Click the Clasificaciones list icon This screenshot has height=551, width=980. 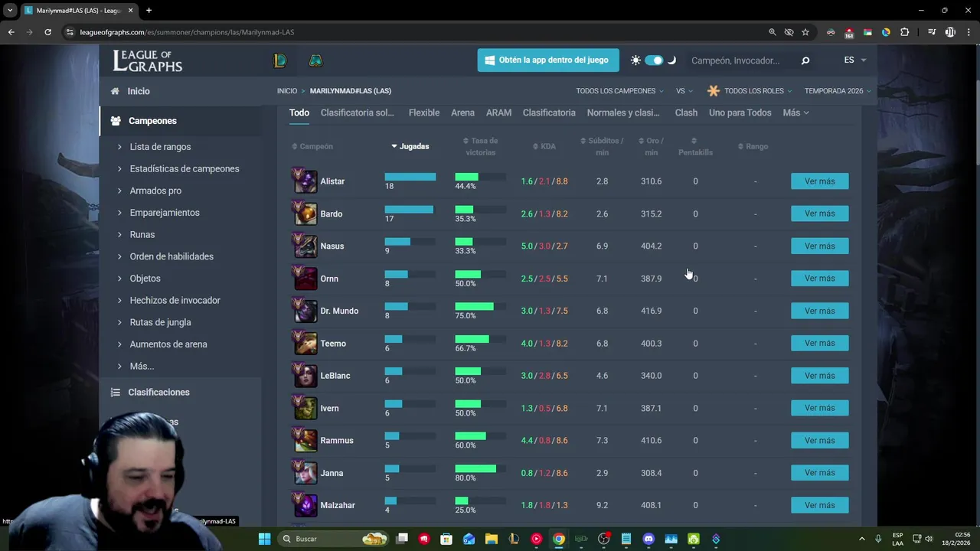(x=116, y=392)
